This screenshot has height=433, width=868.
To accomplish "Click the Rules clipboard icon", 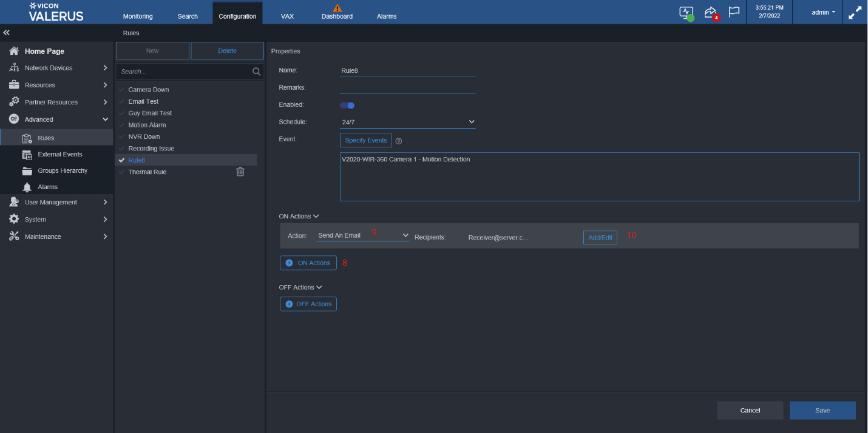I will (27, 138).
